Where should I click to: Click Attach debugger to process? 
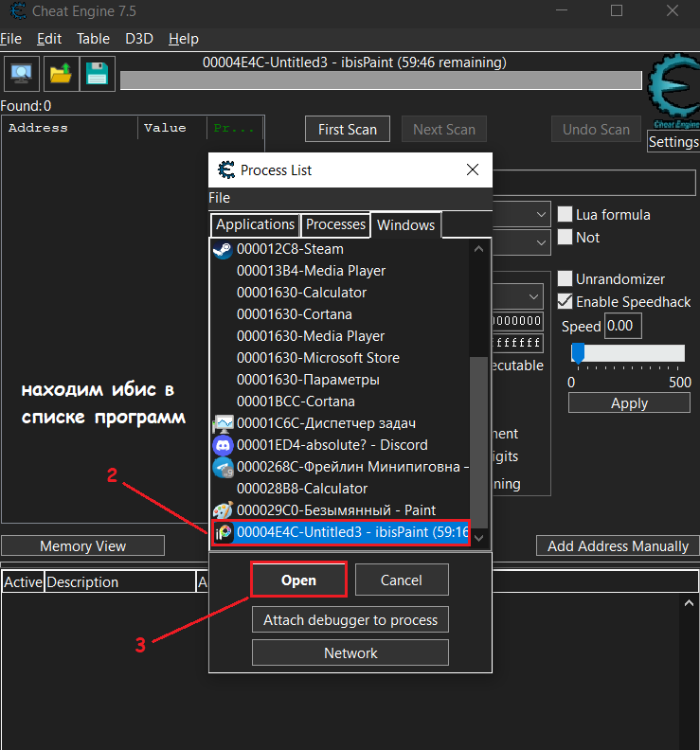(x=350, y=620)
